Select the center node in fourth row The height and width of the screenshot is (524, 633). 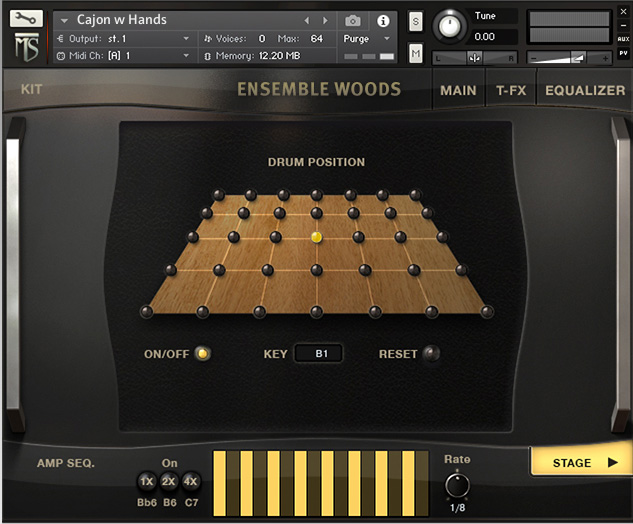tap(316, 270)
